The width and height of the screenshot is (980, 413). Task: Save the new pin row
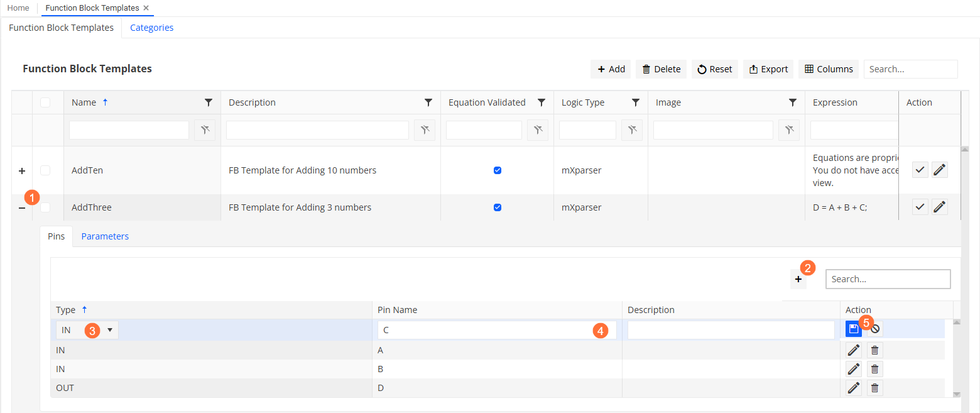tap(853, 329)
